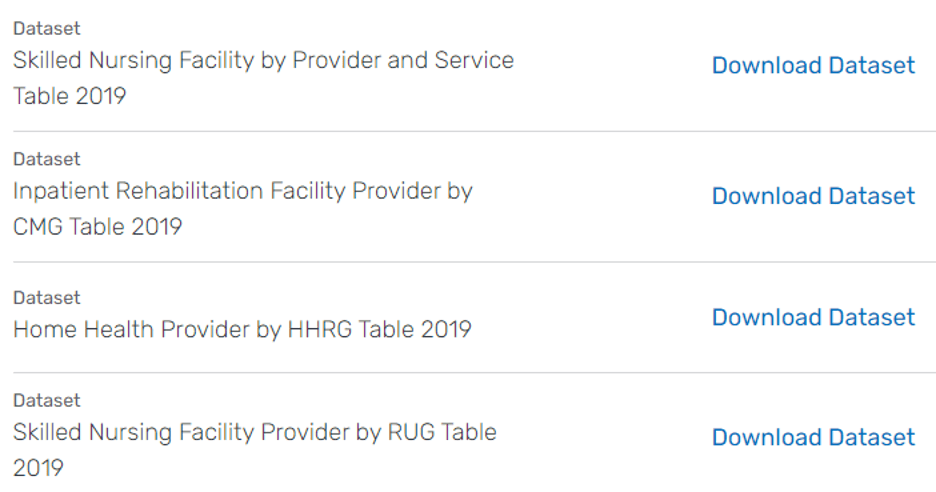
Task: Select the Home Health Provider by HHRG Table title
Action: point(242,330)
